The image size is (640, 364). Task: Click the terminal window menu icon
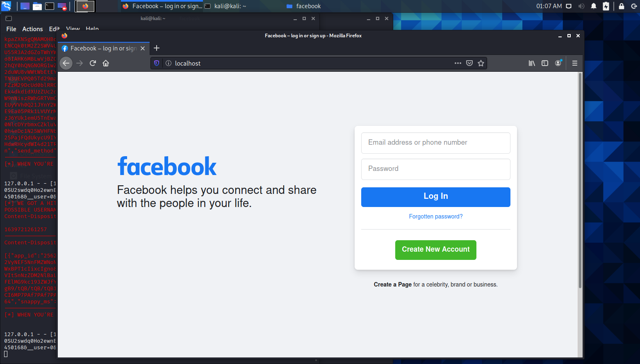pos(9,18)
